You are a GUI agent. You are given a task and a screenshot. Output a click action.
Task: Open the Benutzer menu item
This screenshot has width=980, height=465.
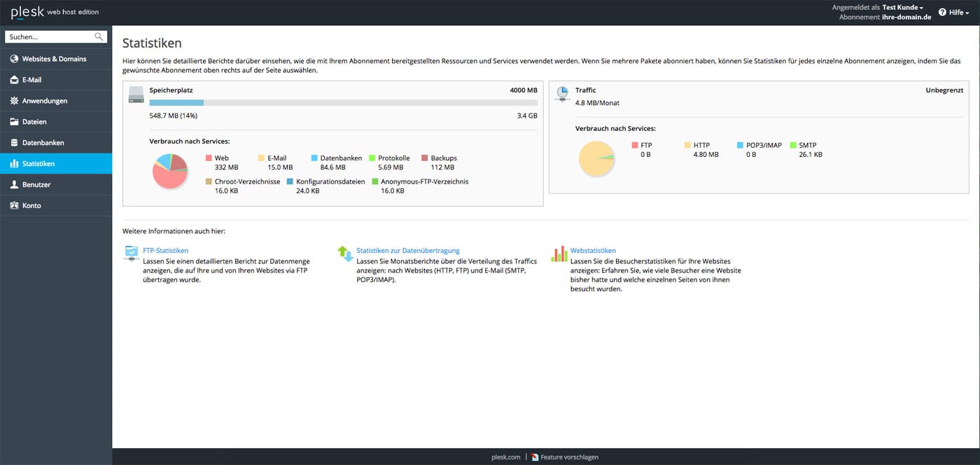pyautogui.click(x=36, y=185)
